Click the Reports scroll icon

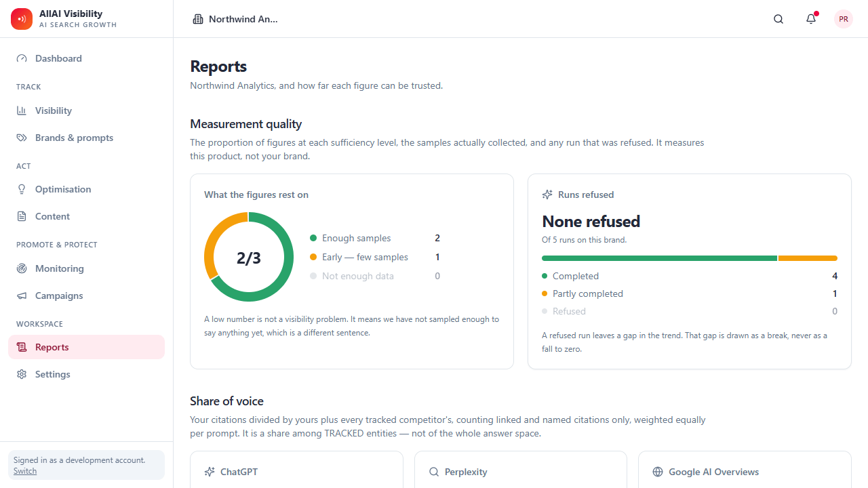click(x=22, y=347)
